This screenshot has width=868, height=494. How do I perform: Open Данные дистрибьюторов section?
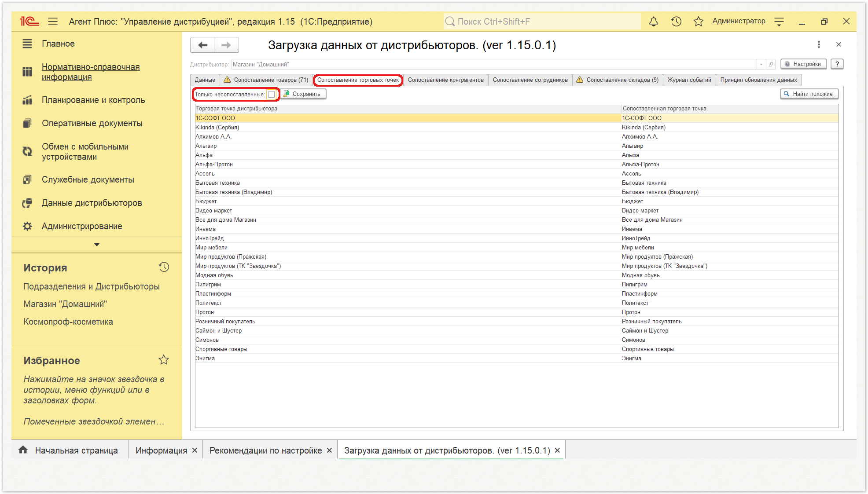point(92,203)
